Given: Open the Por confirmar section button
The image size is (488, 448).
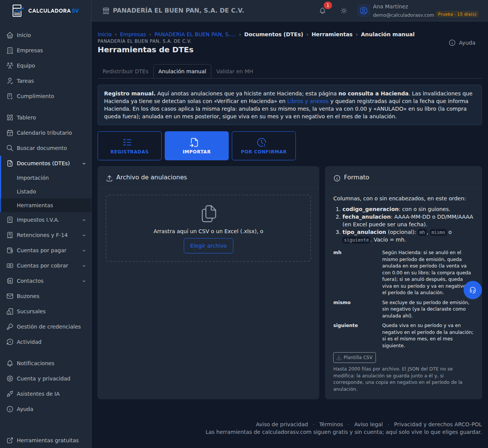Looking at the screenshot, I should (x=264, y=146).
